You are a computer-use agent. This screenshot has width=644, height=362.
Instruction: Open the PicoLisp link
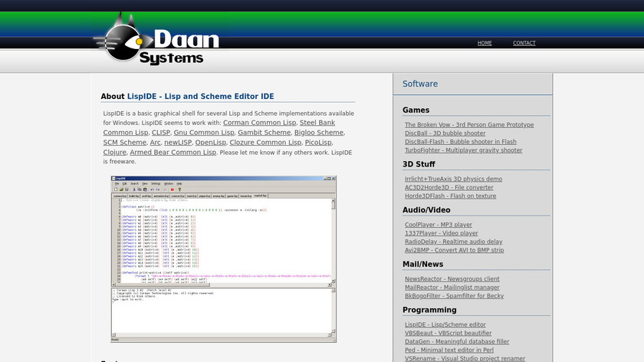pos(318,142)
